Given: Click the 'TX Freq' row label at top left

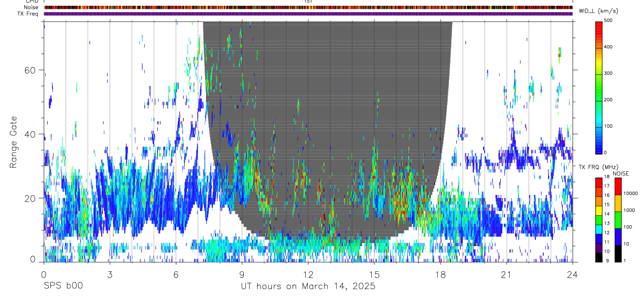Looking at the screenshot, I should pos(28,14).
